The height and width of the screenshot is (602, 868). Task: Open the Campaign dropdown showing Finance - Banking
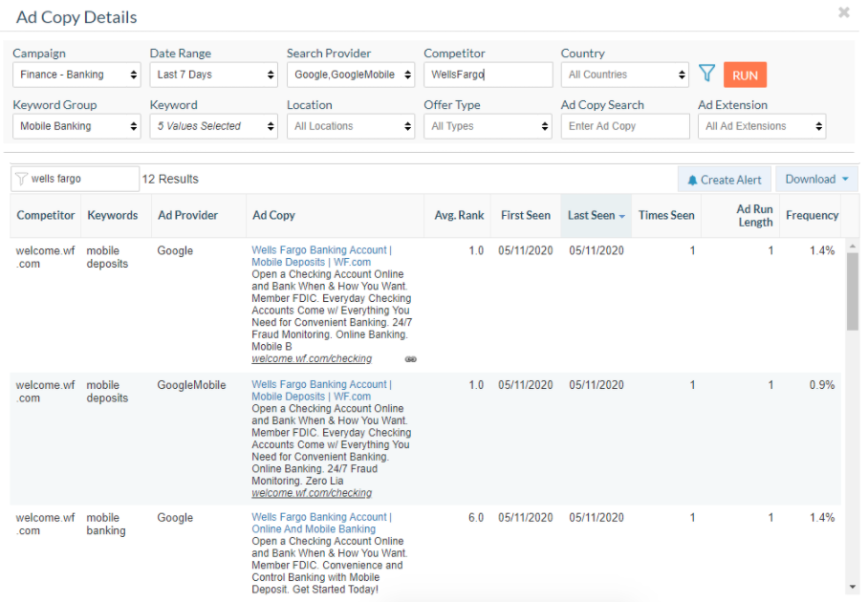76,75
